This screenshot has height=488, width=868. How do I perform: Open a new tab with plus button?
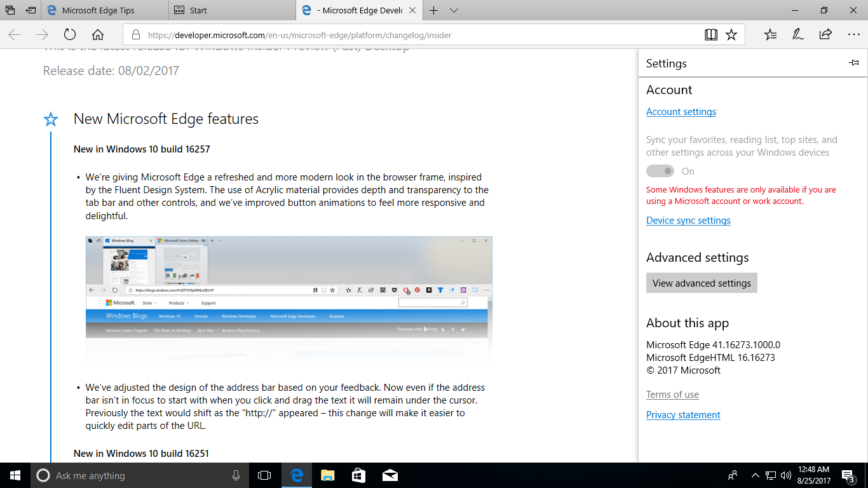434,10
